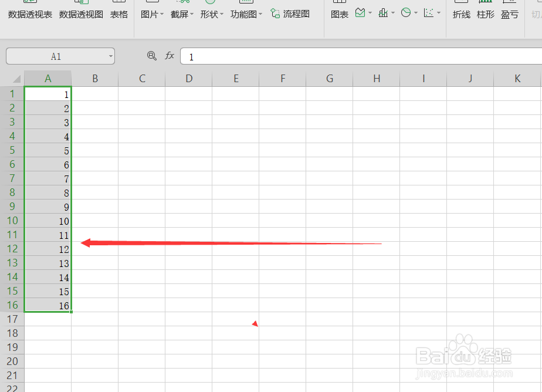Open the 数据透视图 pivot chart tool
The width and height of the screenshot is (542, 392).
click(x=81, y=14)
